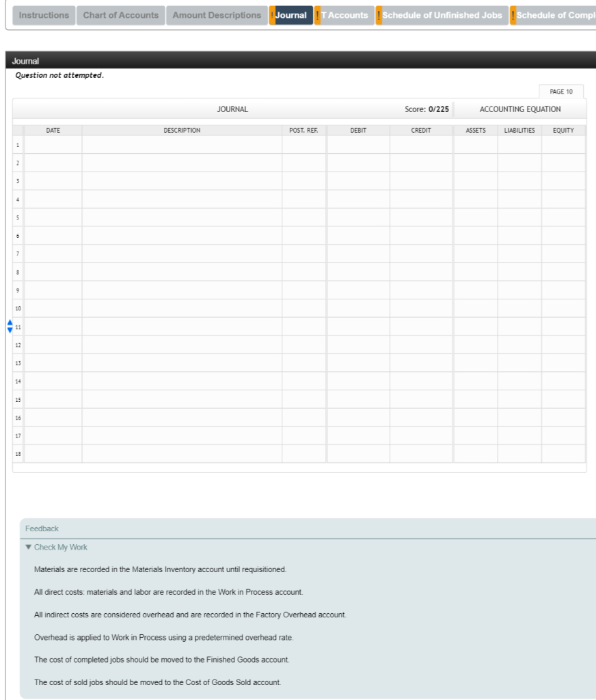Select the Description cell in journal row 15
The width and height of the screenshot is (596, 700).
(x=182, y=399)
